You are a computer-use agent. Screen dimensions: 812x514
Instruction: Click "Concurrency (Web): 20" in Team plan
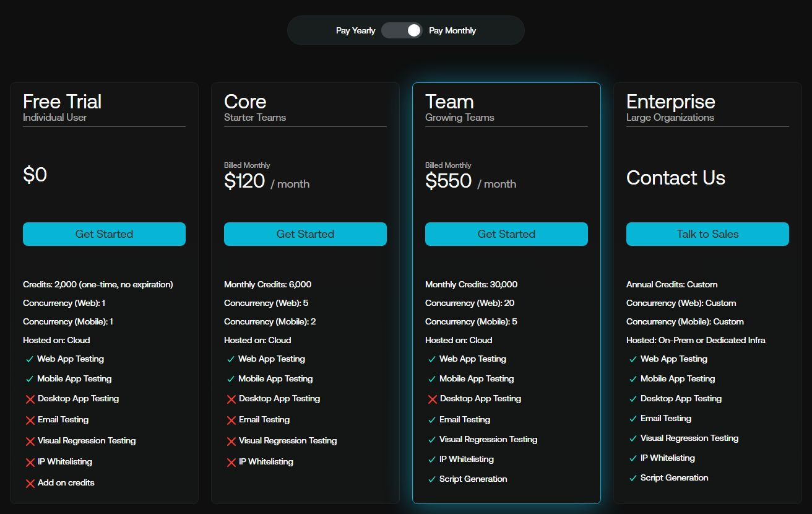pyautogui.click(x=470, y=303)
